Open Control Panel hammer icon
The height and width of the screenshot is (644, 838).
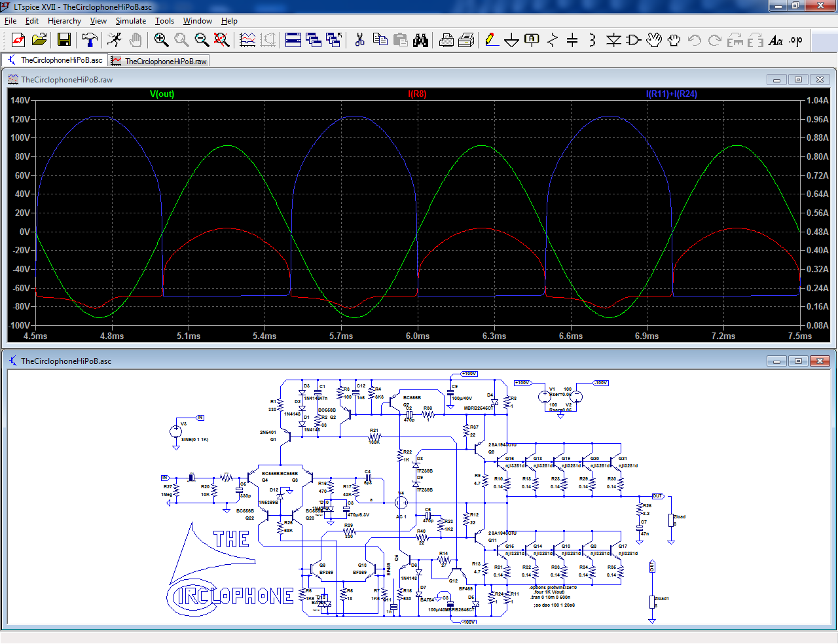pos(89,41)
